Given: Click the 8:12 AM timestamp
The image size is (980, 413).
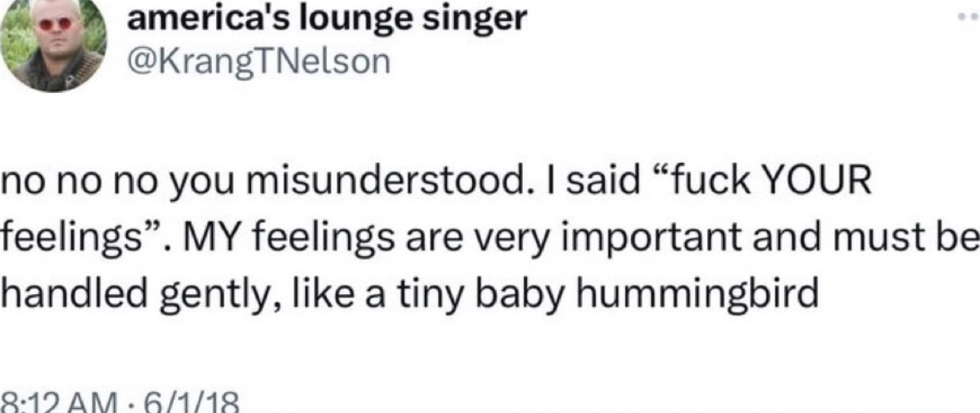Looking at the screenshot, I should point(58,403).
